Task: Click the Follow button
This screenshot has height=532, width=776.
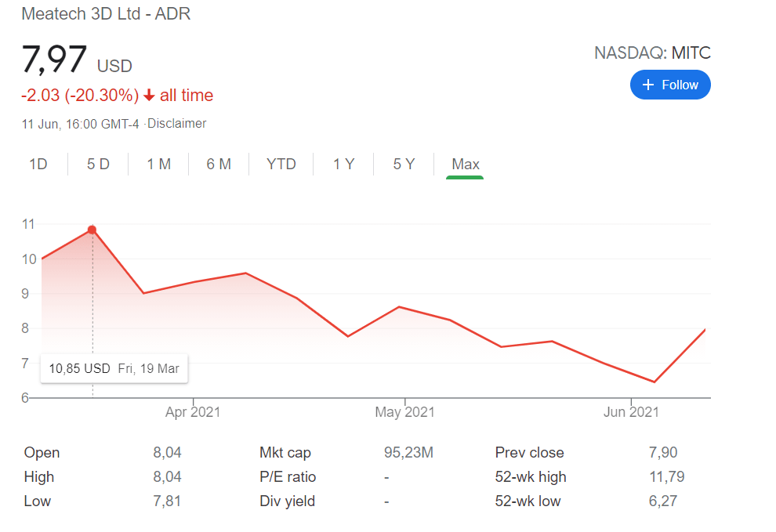Action: [x=670, y=85]
